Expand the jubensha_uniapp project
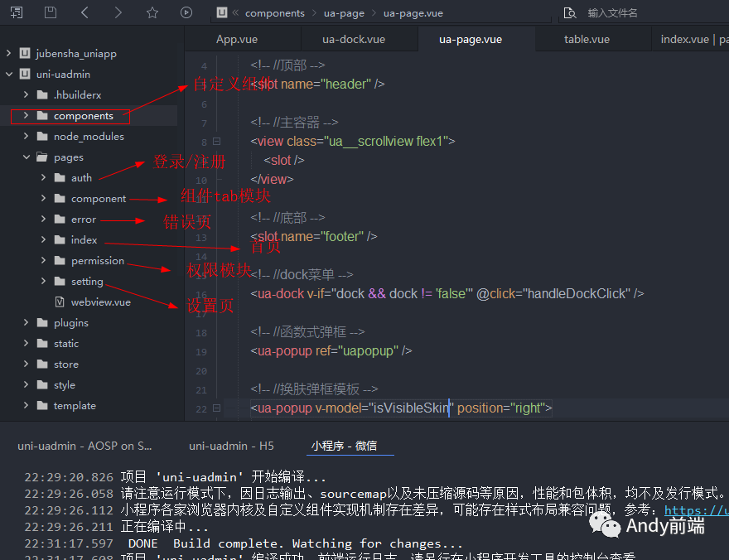The image size is (729, 560). click(9, 54)
